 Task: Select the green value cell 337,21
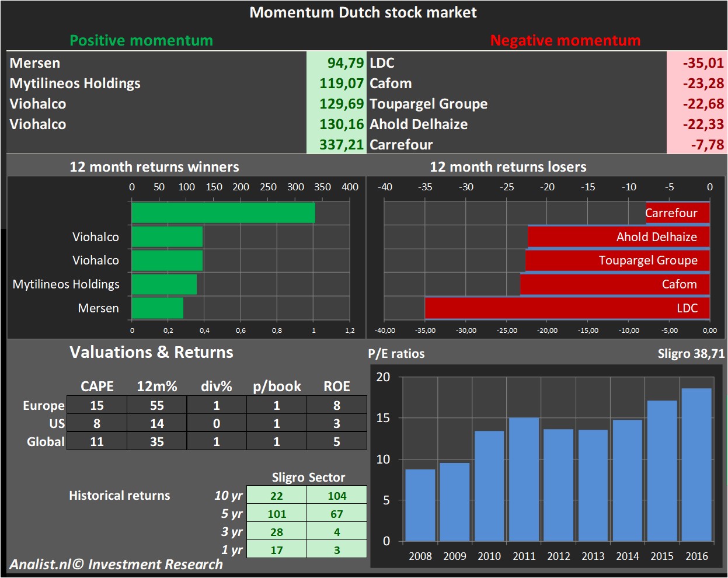pos(336,144)
